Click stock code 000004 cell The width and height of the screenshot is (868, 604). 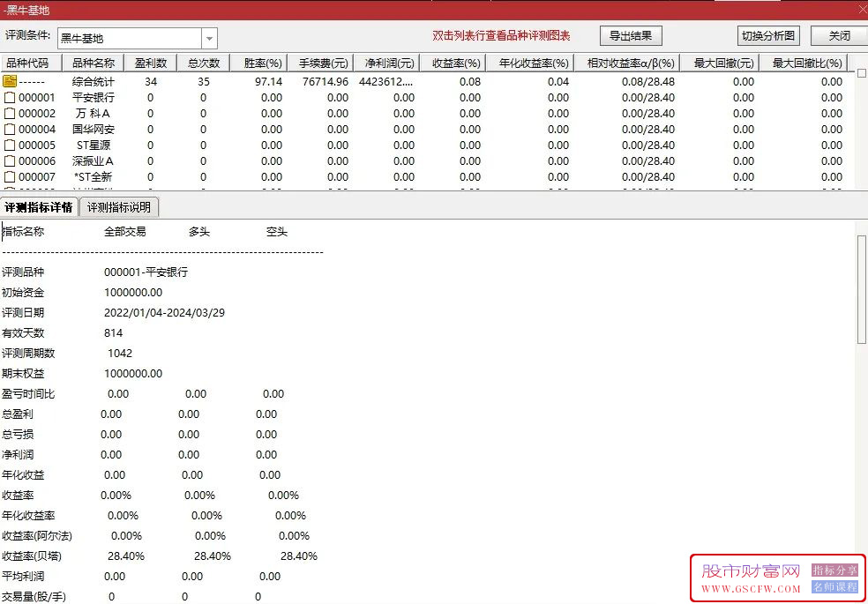(x=37, y=130)
